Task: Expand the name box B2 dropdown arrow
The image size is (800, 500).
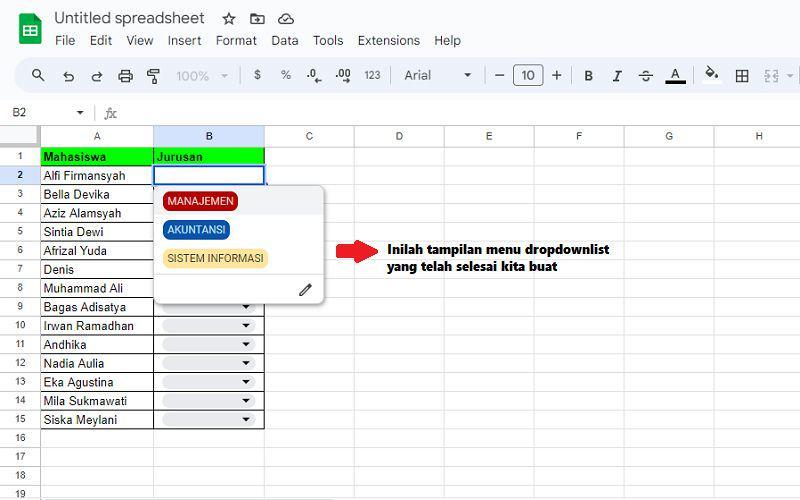Action: tap(80, 112)
